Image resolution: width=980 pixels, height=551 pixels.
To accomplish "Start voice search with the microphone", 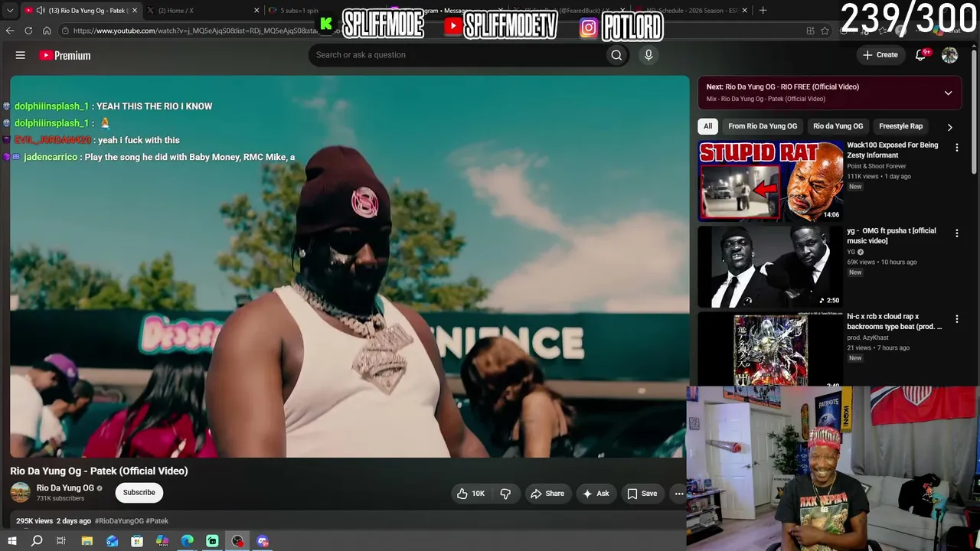I will 648,55.
